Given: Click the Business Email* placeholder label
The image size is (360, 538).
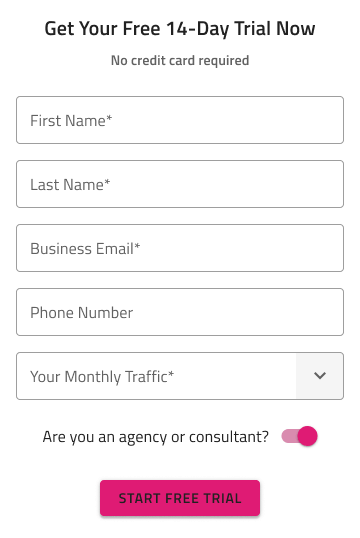Looking at the screenshot, I should pyautogui.click(x=85, y=248).
